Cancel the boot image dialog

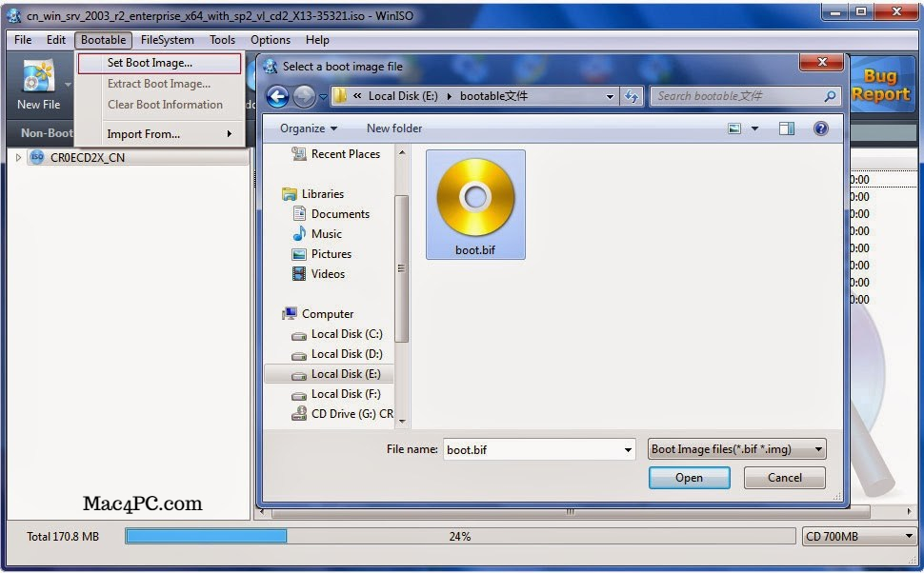pyautogui.click(x=784, y=478)
